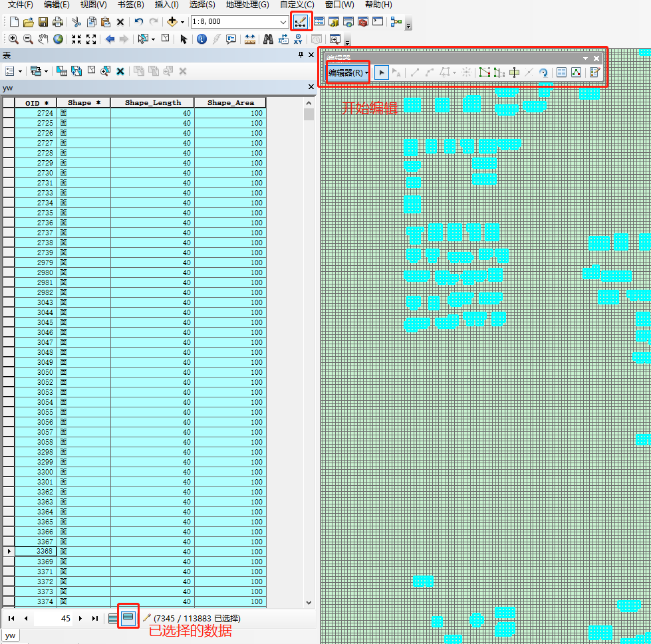Open the Editor(R) dropdown menu
Screen dimensions: 651x644
[348, 73]
